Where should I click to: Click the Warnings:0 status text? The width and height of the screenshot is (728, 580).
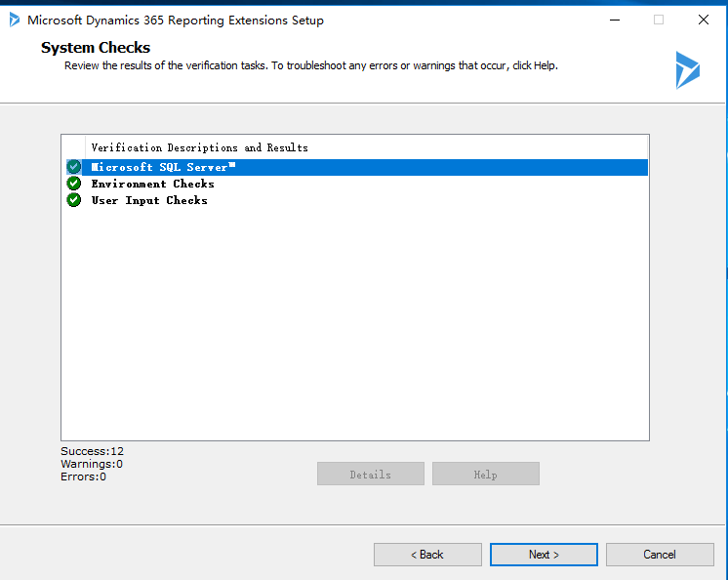coord(92,464)
